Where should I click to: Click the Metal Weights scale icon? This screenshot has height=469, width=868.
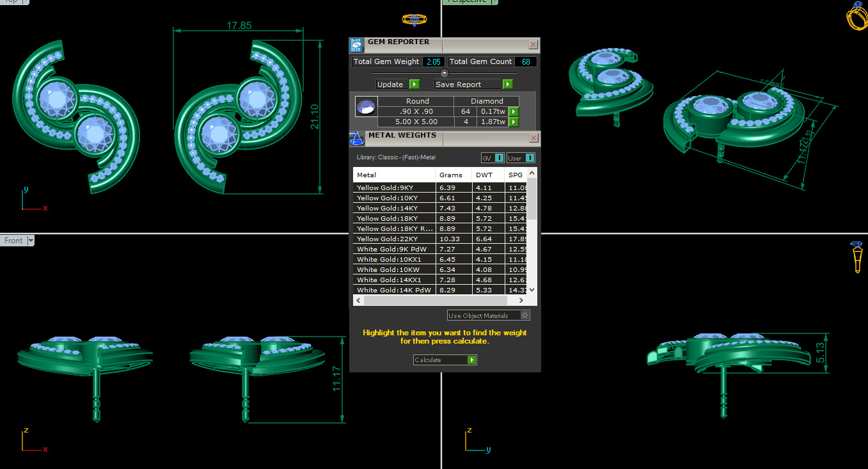[356, 138]
